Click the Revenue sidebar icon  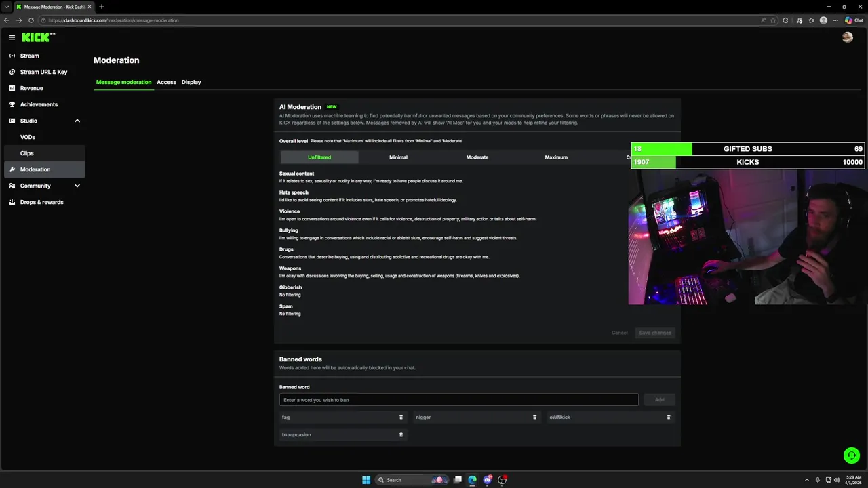[12, 88]
